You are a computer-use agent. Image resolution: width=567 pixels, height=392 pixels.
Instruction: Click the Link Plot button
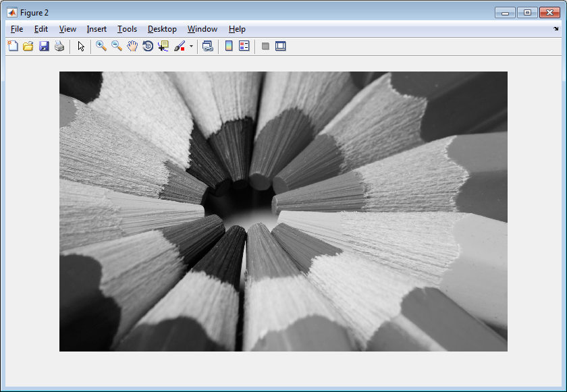point(208,46)
